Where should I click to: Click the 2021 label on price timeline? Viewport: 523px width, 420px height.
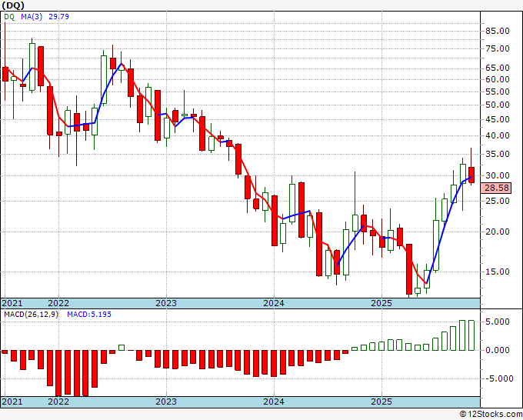[12, 303]
